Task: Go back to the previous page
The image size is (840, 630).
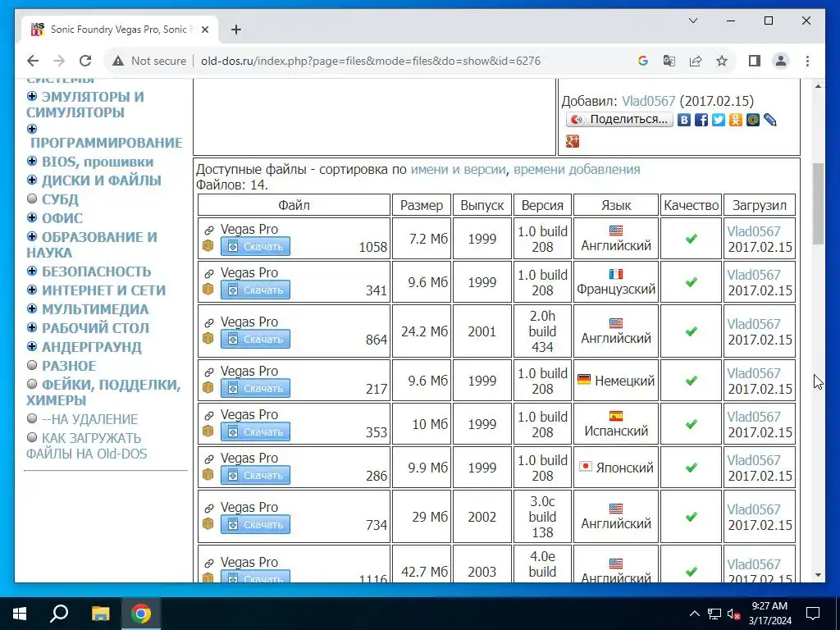Action: tap(33, 61)
